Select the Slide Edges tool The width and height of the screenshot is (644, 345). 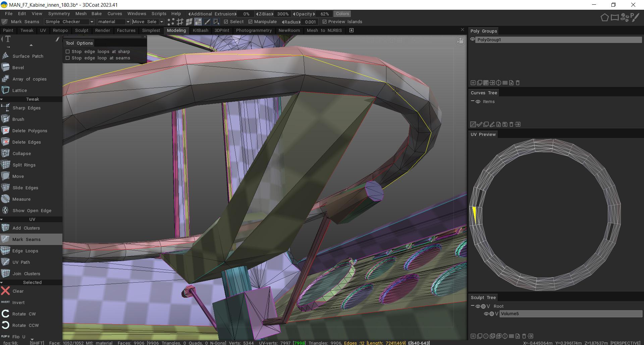click(25, 188)
